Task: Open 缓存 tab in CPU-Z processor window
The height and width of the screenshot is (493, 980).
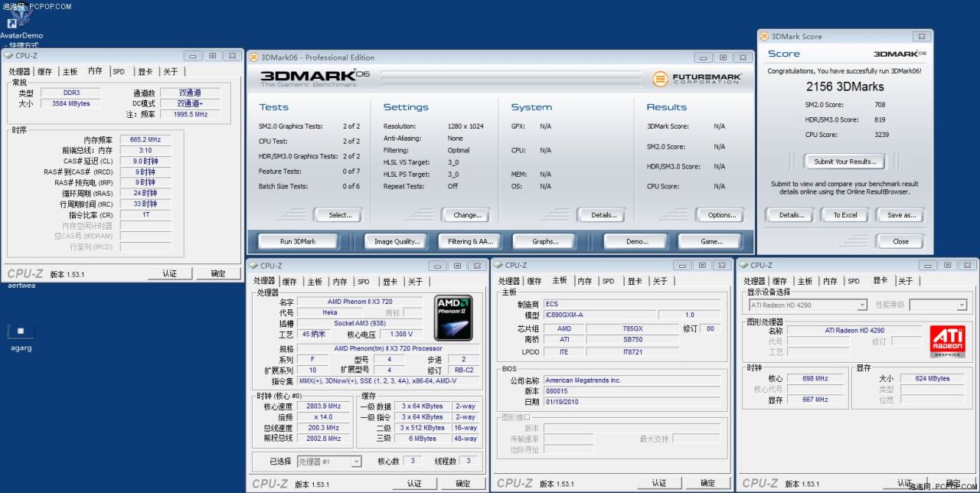Action: point(289,282)
